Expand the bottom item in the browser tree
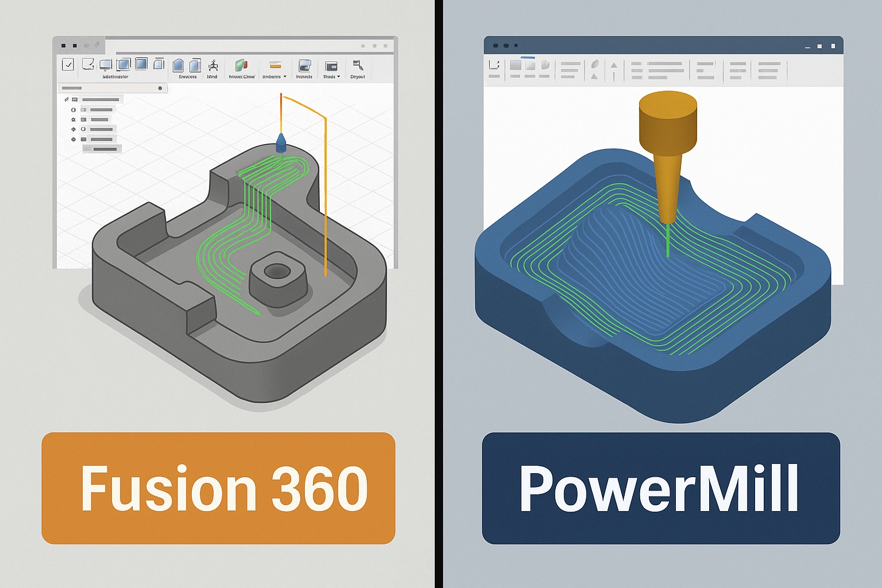The height and width of the screenshot is (588, 882). tap(102, 148)
